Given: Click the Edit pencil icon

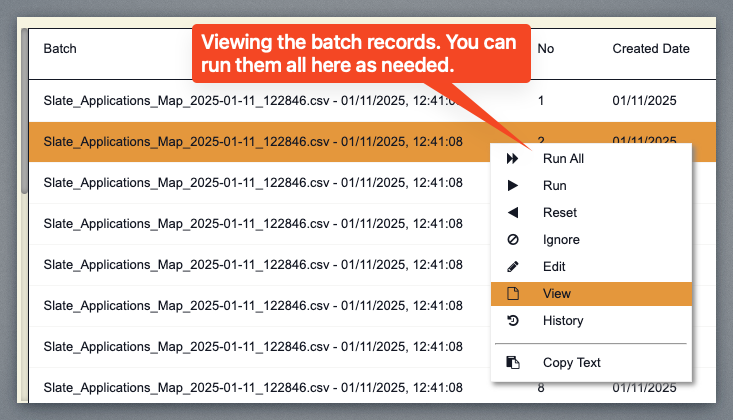Looking at the screenshot, I should click(x=513, y=266).
